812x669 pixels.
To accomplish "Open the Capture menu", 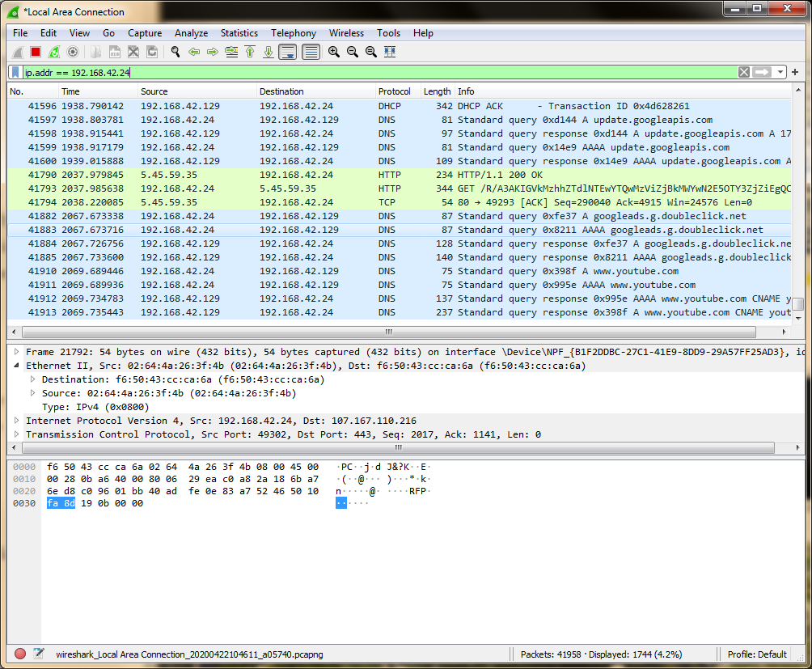I will coord(145,33).
